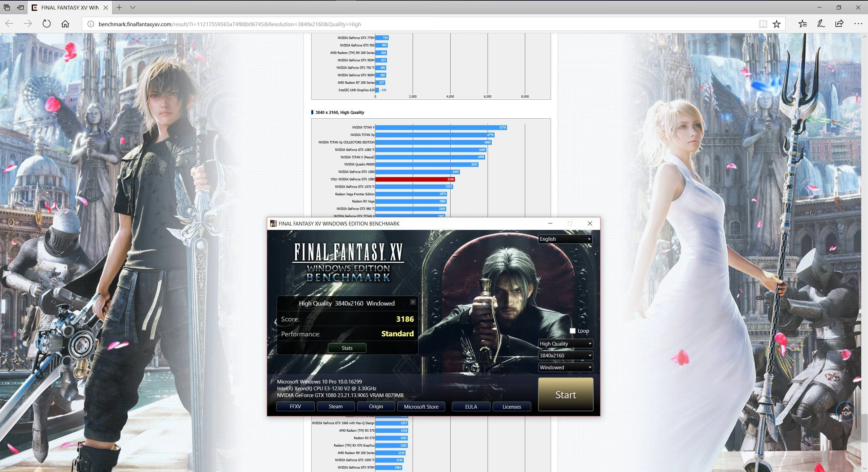868x472 pixels.
Task: Click the browser address bar URL
Action: point(230,24)
